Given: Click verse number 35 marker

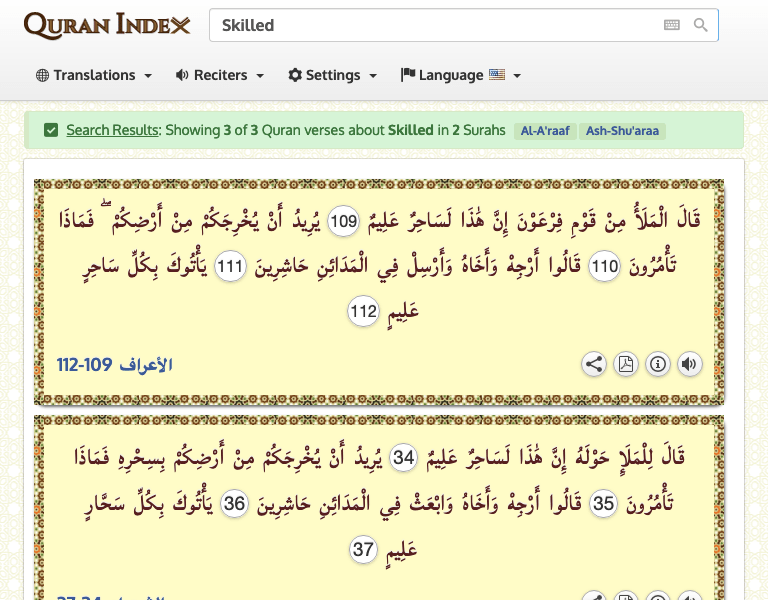Looking at the screenshot, I should tap(603, 504).
